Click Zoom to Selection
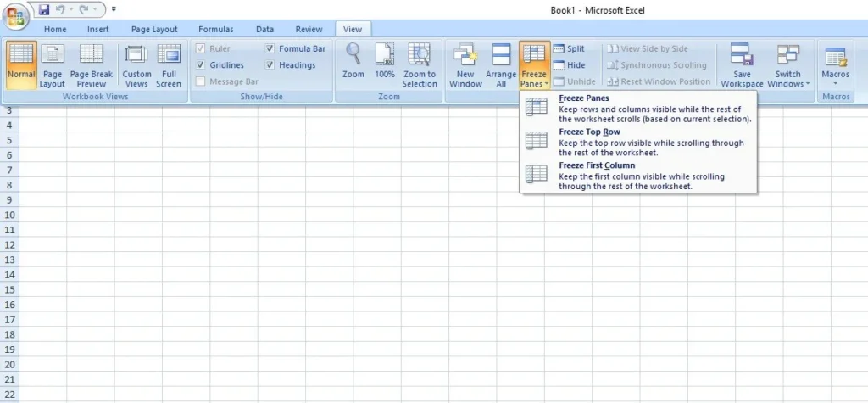This screenshot has height=403, width=868. coord(420,65)
